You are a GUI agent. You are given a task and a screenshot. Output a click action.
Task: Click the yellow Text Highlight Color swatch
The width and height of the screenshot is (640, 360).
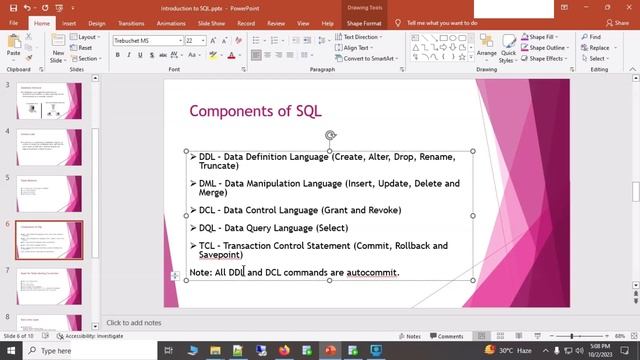(x=213, y=55)
